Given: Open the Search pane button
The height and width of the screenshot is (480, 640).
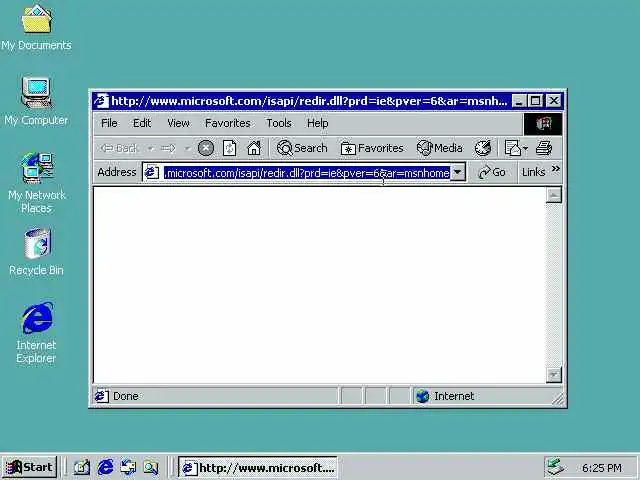Looking at the screenshot, I should pos(302,148).
